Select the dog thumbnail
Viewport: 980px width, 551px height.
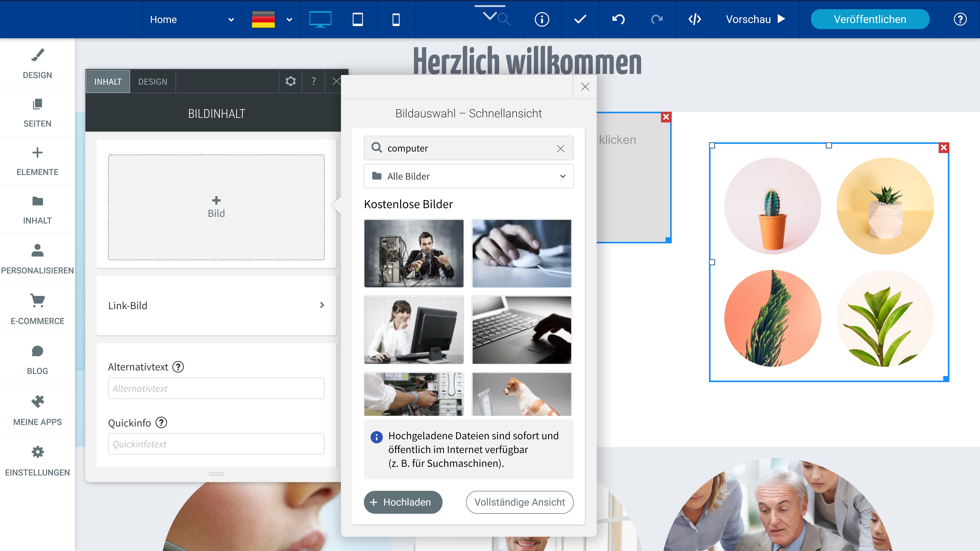point(522,394)
